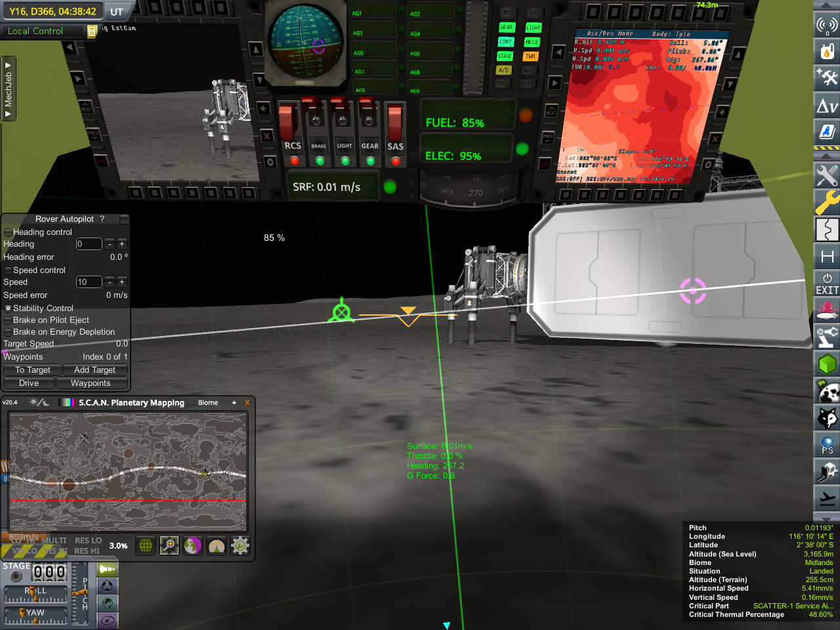
Task: Open Rover Autopilot help question mark
Action: (102, 219)
